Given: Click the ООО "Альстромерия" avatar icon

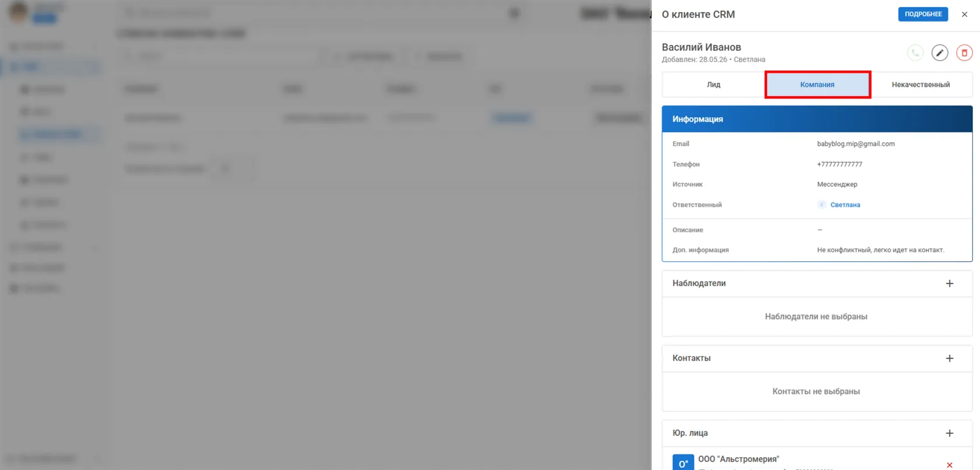Looking at the screenshot, I should [683, 463].
